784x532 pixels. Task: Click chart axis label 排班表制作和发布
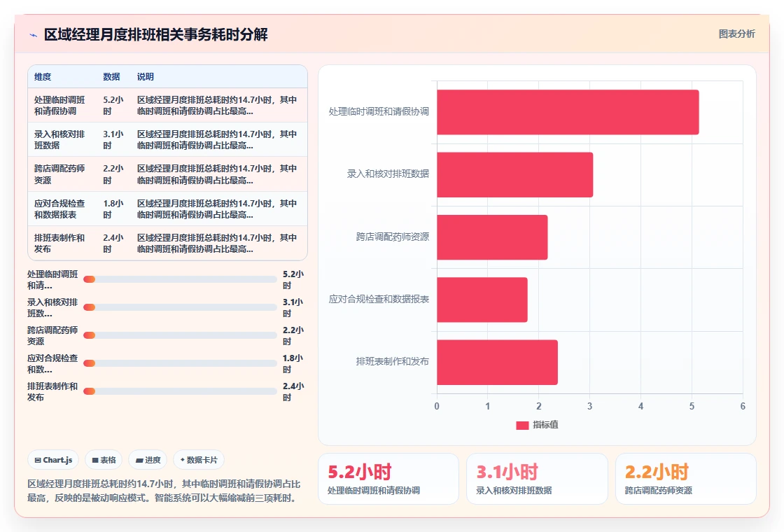click(393, 361)
